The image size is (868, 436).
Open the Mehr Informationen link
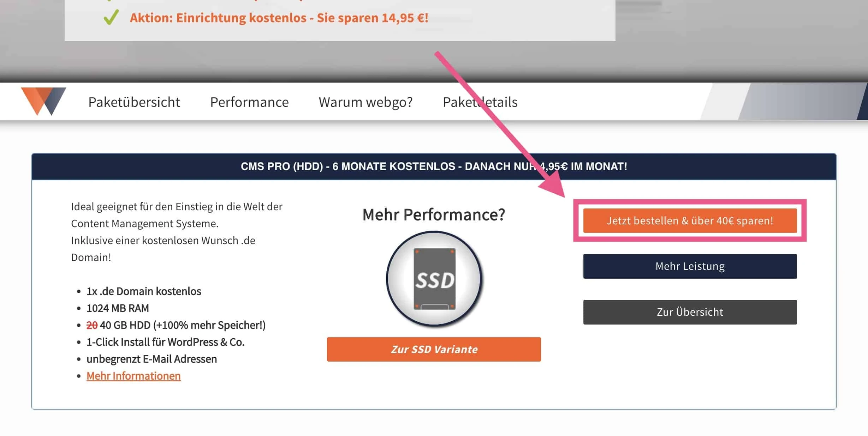[133, 376]
